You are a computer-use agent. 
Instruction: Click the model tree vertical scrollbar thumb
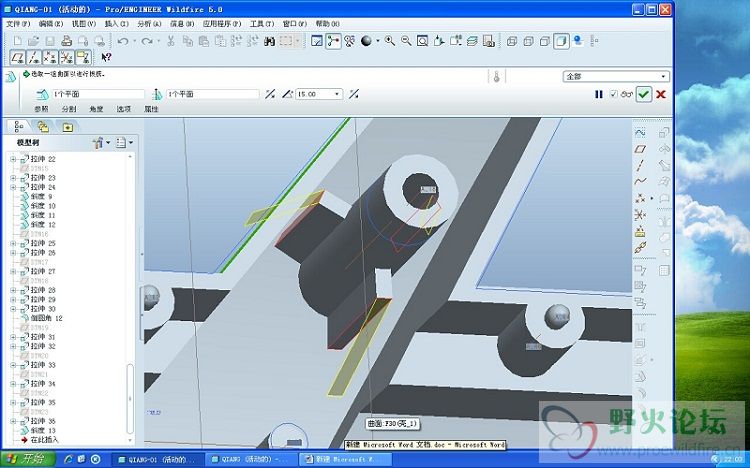130,398
